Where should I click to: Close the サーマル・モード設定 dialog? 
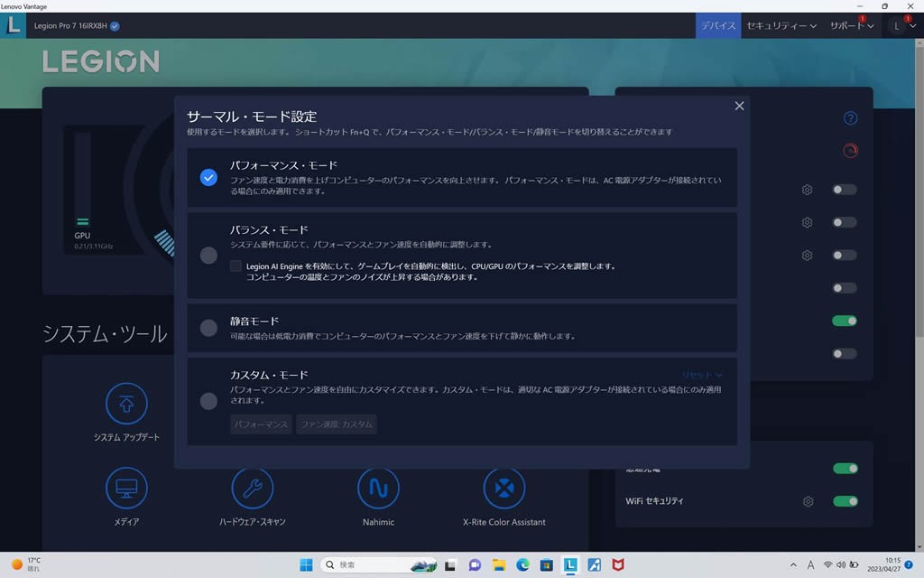(739, 106)
